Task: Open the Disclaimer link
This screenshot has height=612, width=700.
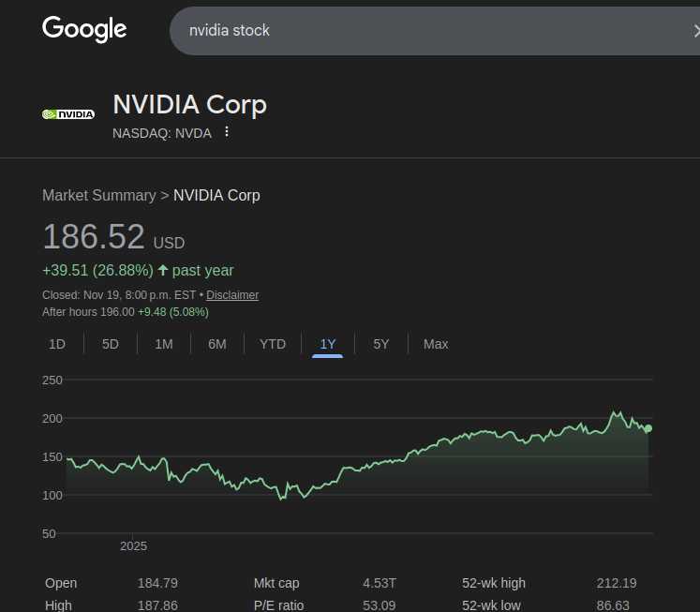Action: point(232,295)
